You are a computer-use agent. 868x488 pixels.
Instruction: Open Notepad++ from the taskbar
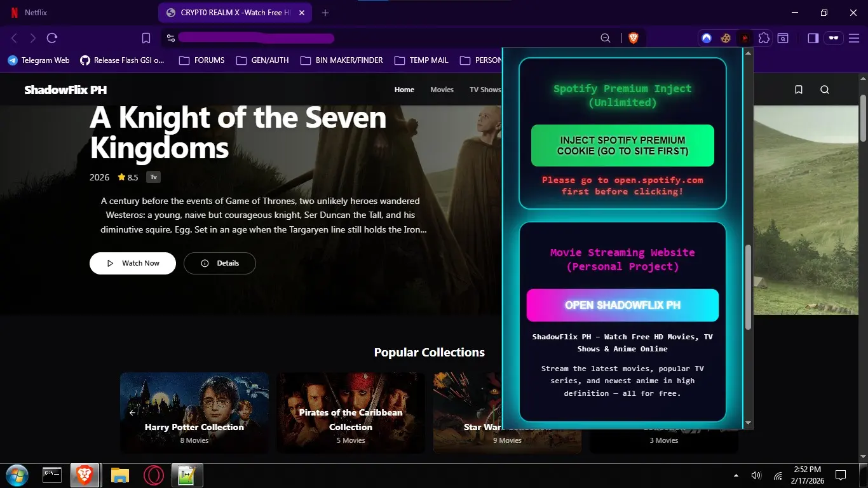187,475
